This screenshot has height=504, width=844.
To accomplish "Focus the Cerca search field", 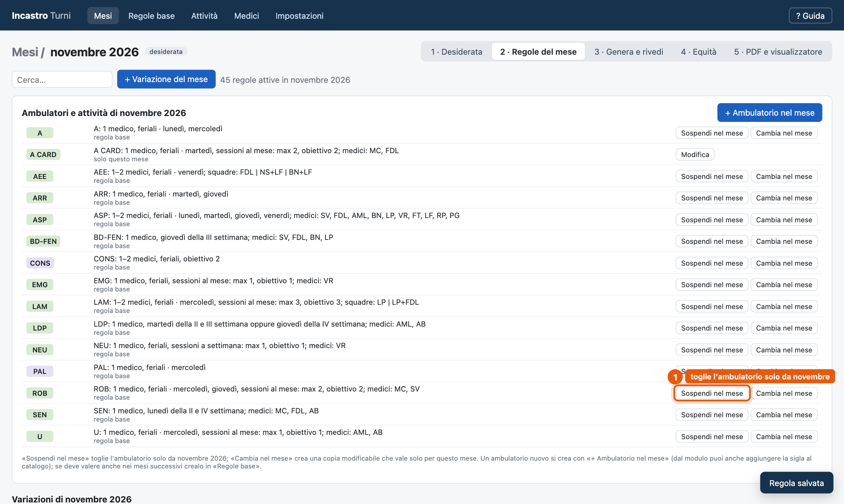I will [62, 80].
